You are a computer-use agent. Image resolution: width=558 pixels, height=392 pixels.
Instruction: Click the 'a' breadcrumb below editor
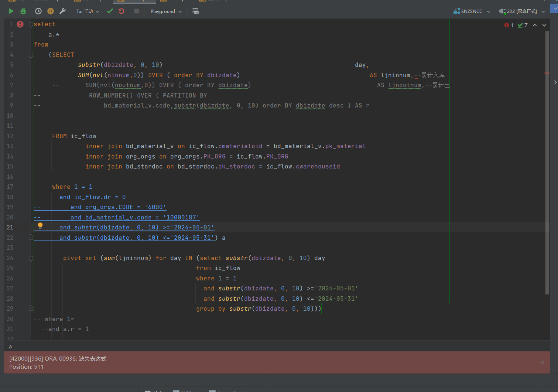click(10, 347)
